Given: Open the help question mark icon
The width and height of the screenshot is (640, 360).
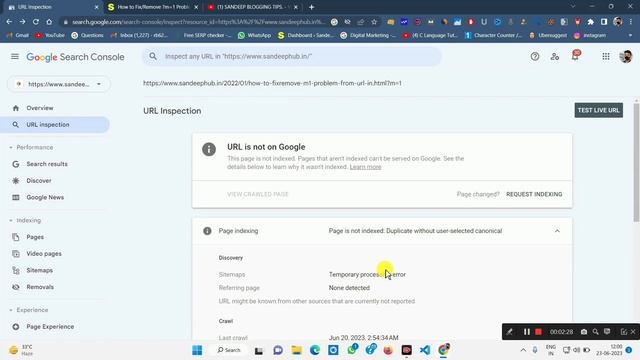Looking at the screenshot, I should click(535, 57).
